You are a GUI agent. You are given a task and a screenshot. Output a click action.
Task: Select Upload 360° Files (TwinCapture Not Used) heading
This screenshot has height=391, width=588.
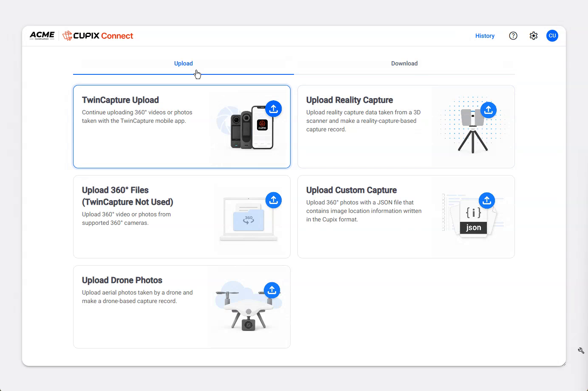[127, 196]
